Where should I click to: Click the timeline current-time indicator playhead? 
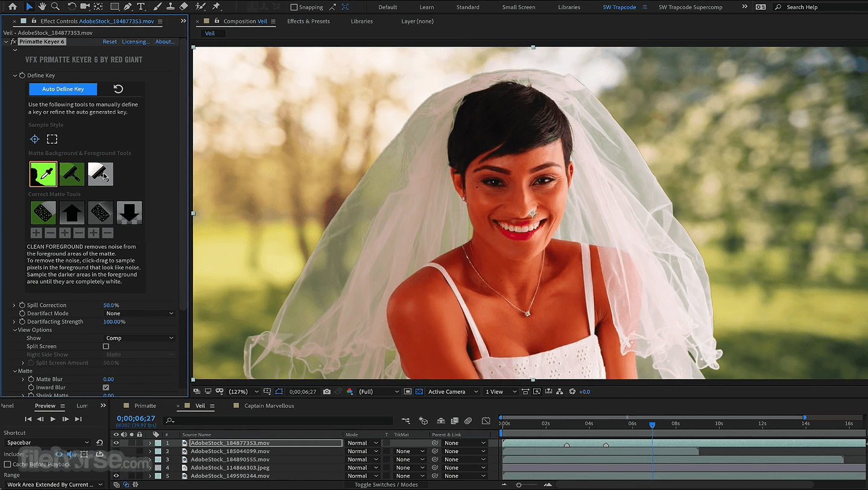(x=652, y=425)
